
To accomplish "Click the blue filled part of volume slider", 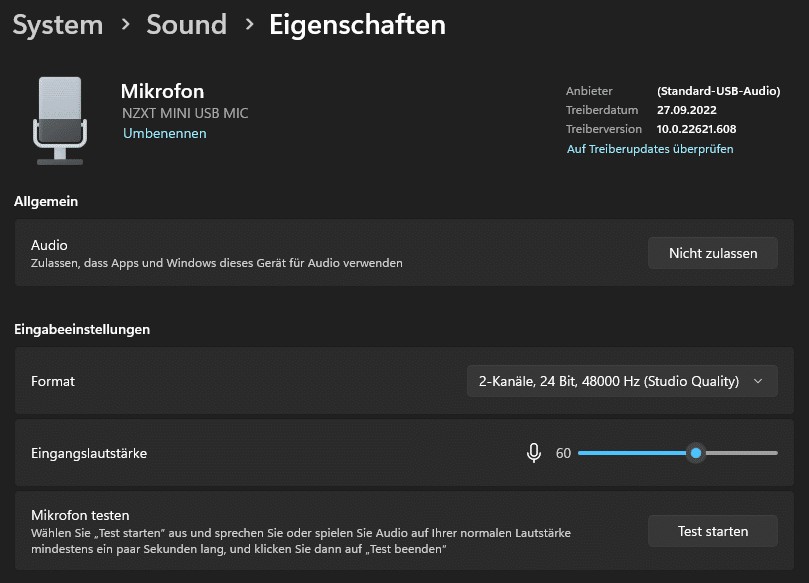I will click(x=630, y=453).
